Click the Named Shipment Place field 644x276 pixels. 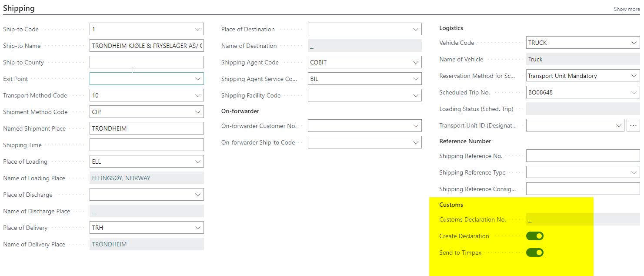point(146,128)
